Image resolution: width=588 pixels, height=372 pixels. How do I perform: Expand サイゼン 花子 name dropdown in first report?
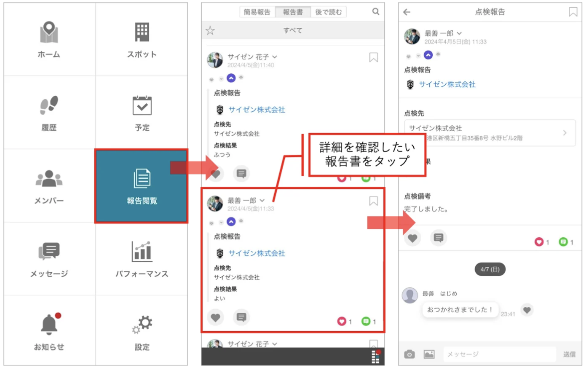pyautogui.click(x=275, y=57)
